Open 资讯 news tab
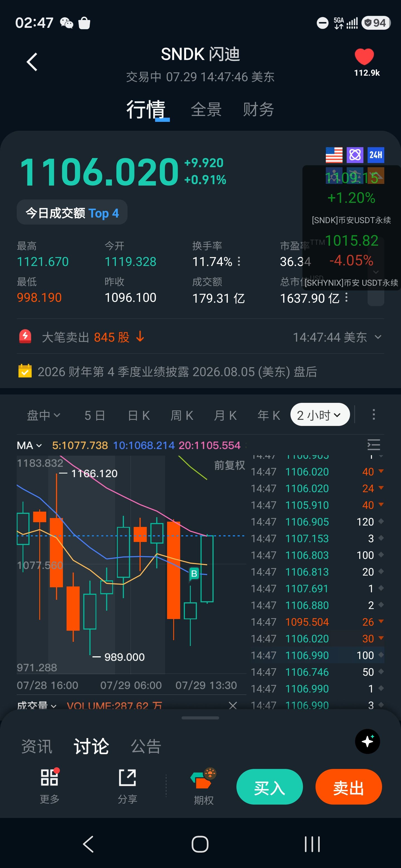401x868 pixels. tap(37, 746)
